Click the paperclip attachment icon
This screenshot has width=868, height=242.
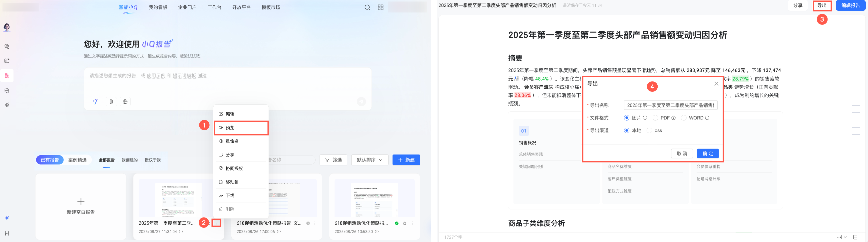111,102
